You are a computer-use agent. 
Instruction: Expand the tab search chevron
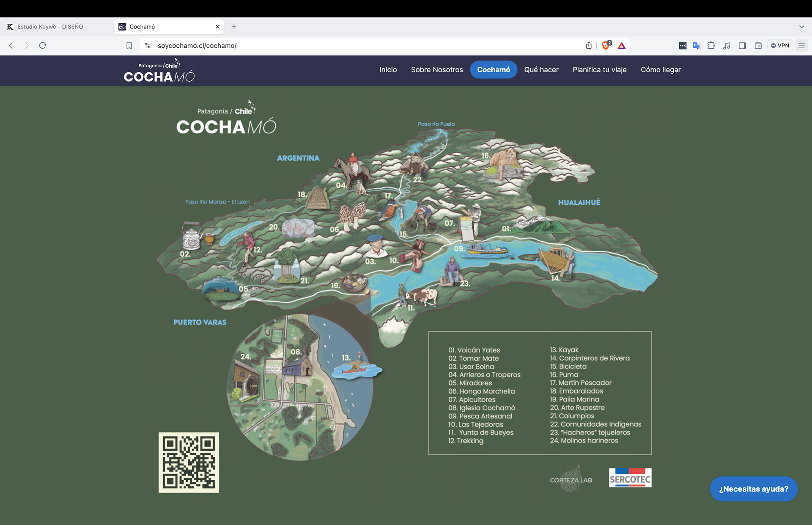click(x=801, y=27)
